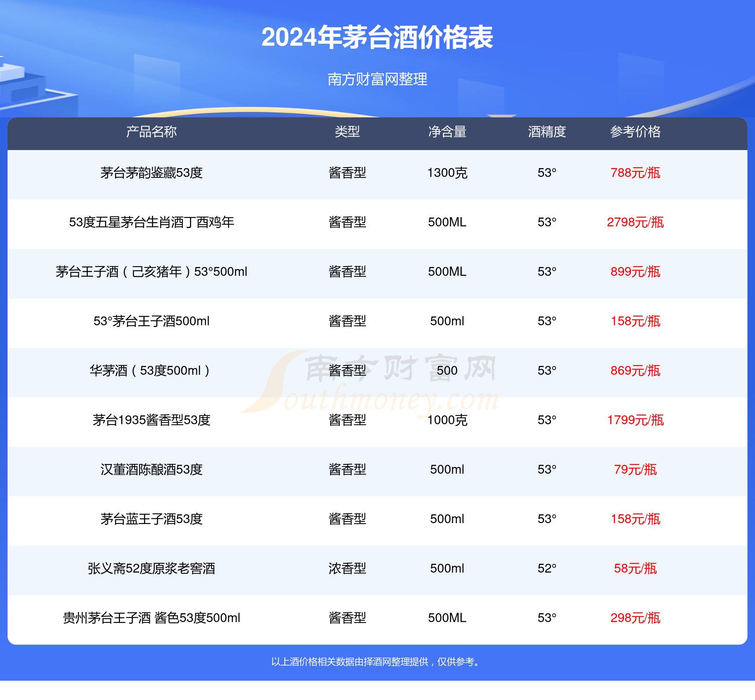Viewport: 755px width, 700px height.
Task: Click the 869元/瓶 price
Action: tap(635, 371)
